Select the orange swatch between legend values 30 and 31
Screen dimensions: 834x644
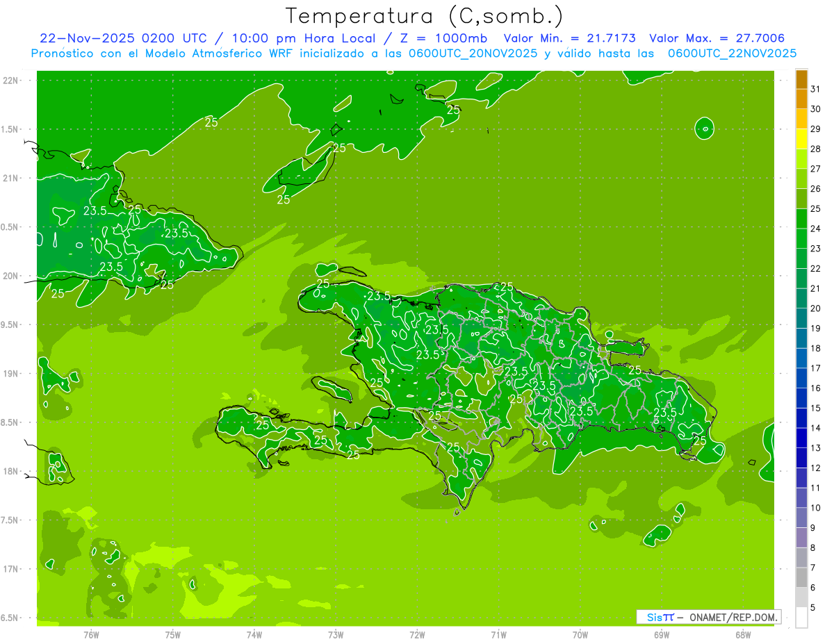pos(801,99)
